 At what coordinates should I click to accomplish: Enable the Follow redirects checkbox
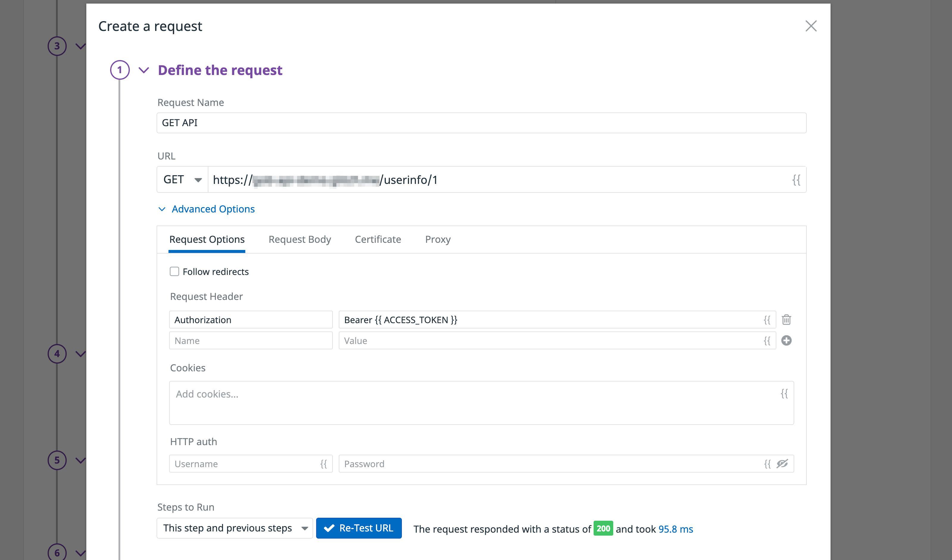174,271
